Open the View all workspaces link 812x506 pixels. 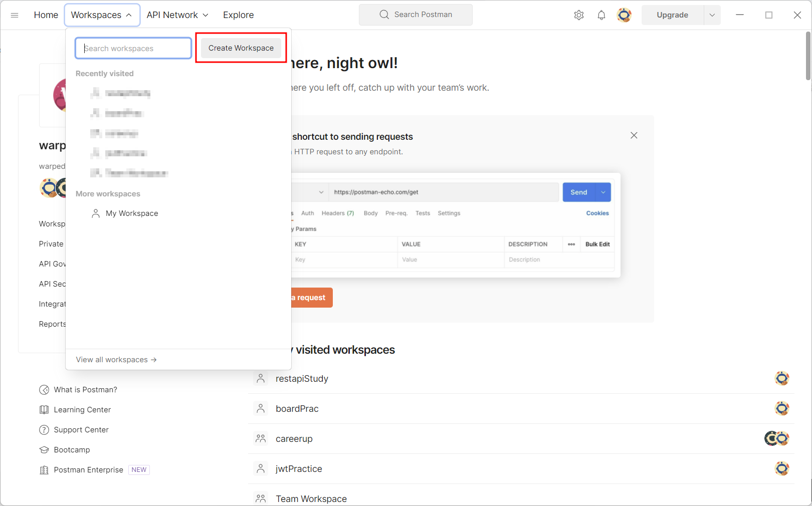tap(116, 360)
